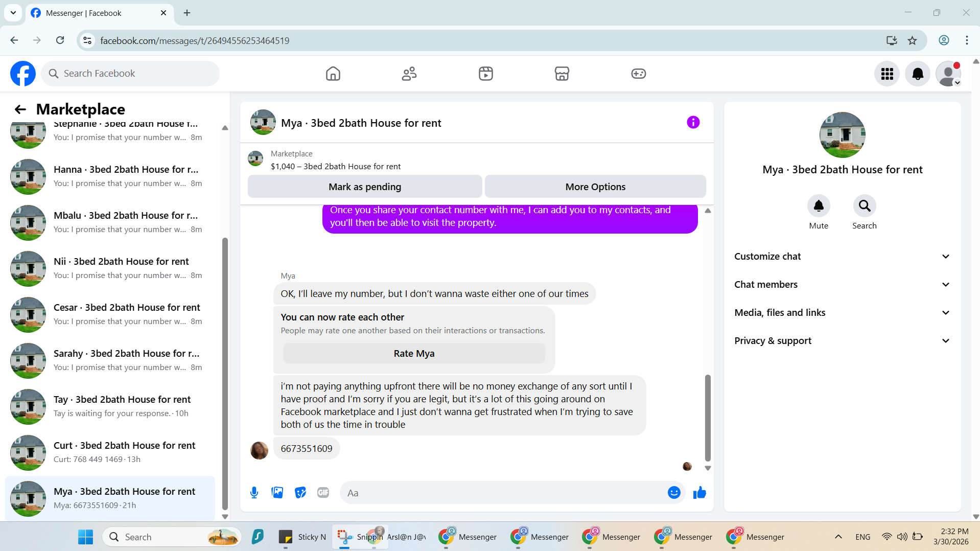Open Chrome three-dot menu
Viewport: 980px width, 551px height.
(x=967, y=40)
